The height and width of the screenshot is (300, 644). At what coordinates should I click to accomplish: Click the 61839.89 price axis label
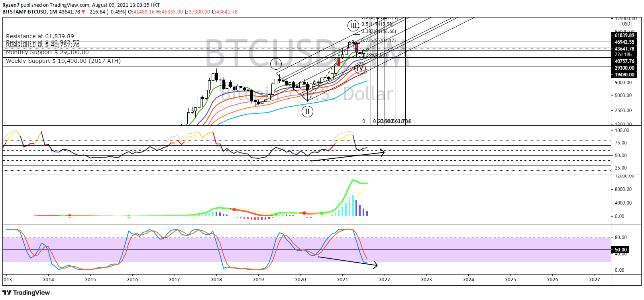coord(624,35)
